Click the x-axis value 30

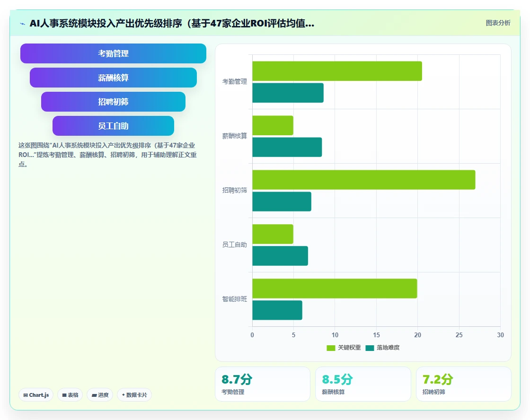click(x=500, y=335)
